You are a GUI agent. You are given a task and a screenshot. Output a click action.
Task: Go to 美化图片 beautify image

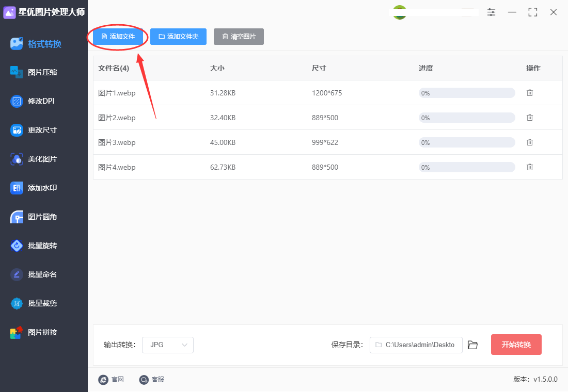coord(34,159)
